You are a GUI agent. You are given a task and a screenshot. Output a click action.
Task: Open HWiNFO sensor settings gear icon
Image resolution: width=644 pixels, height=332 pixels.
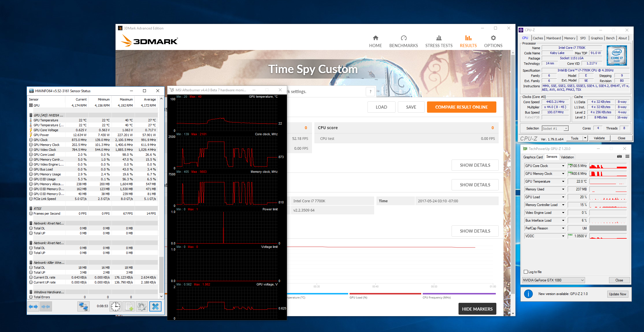(142, 307)
